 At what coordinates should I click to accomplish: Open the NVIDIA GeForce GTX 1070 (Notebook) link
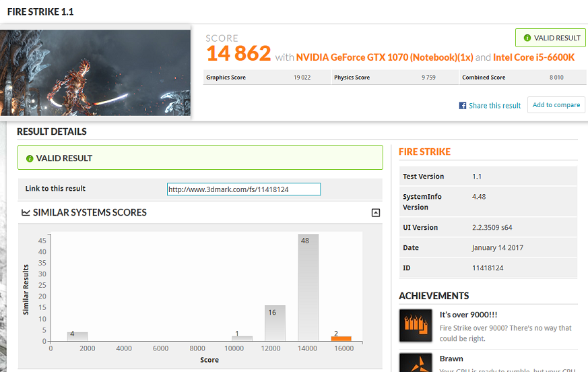click(385, 57)
